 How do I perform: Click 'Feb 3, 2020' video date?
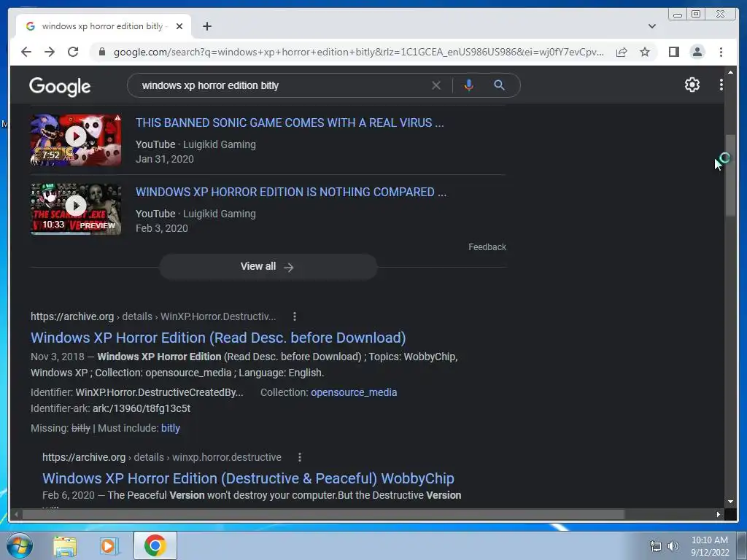pyautogui.click(x=161, y=228)
